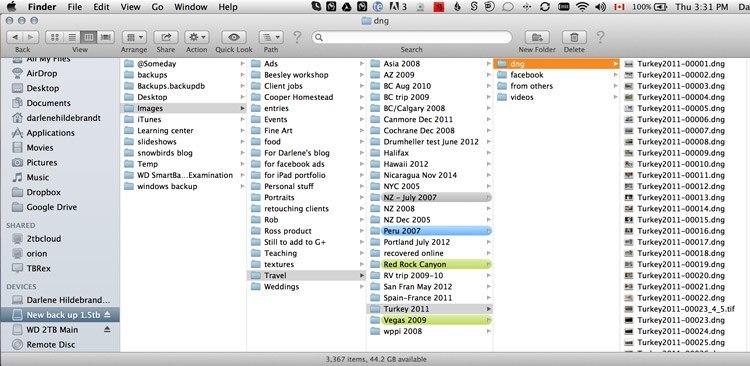Open the Edit menu

click(x=101, y=7)
